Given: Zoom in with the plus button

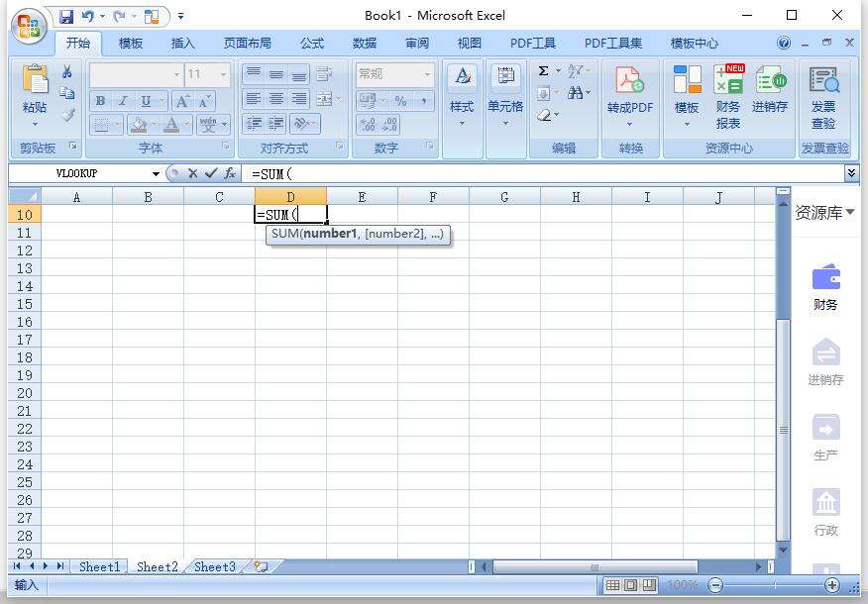Looking at the screenshot, I should (x=832, y=584).
